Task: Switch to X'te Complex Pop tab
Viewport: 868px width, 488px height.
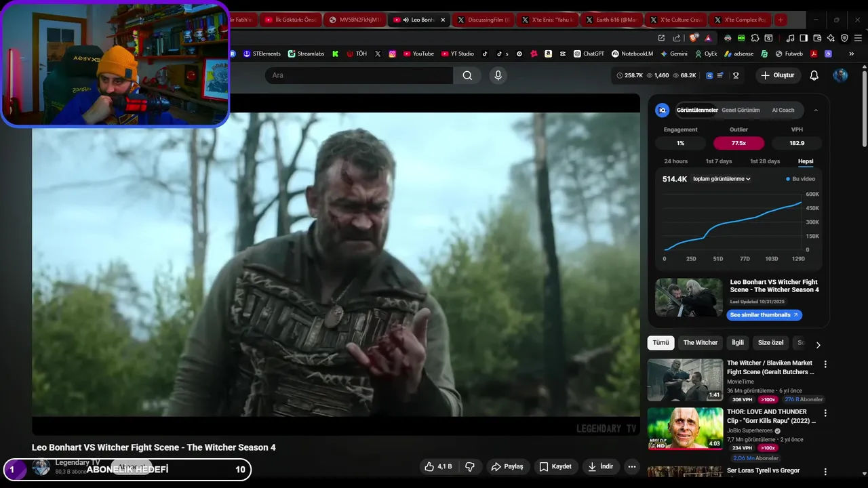Action: point(740,20)
